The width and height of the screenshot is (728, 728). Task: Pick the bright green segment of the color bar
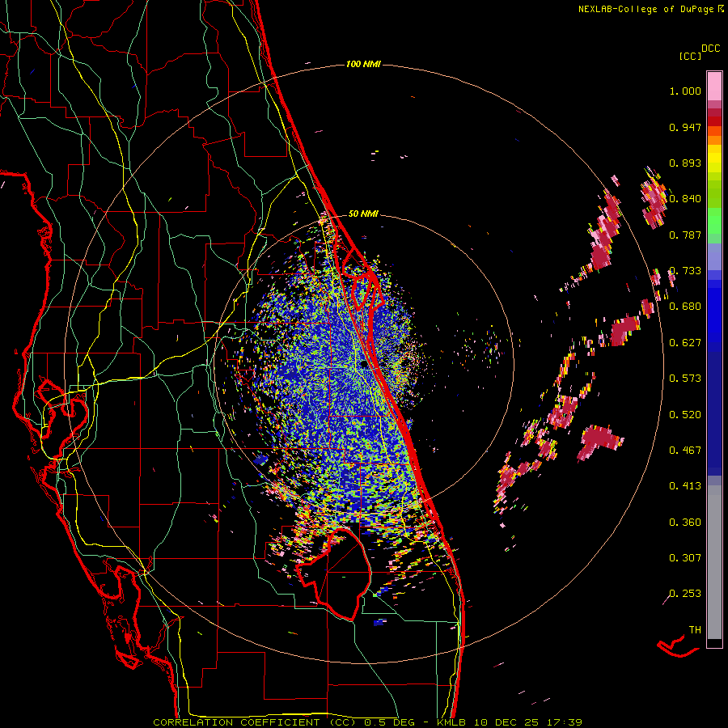(714, 221)
